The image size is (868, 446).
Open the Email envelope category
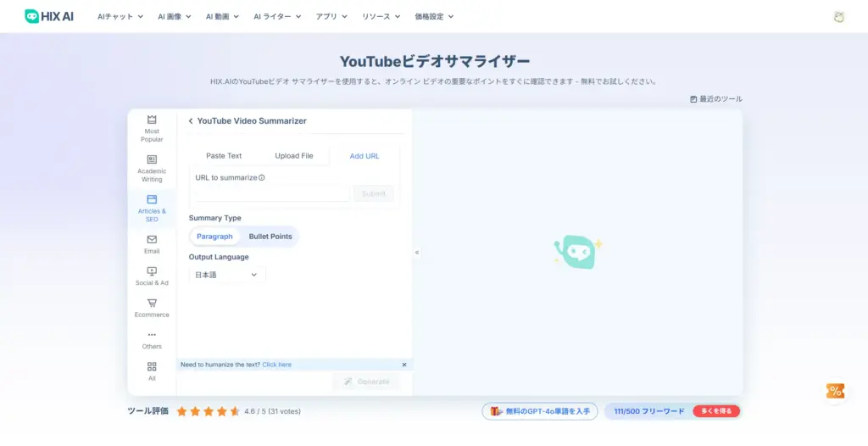(152, 240)
